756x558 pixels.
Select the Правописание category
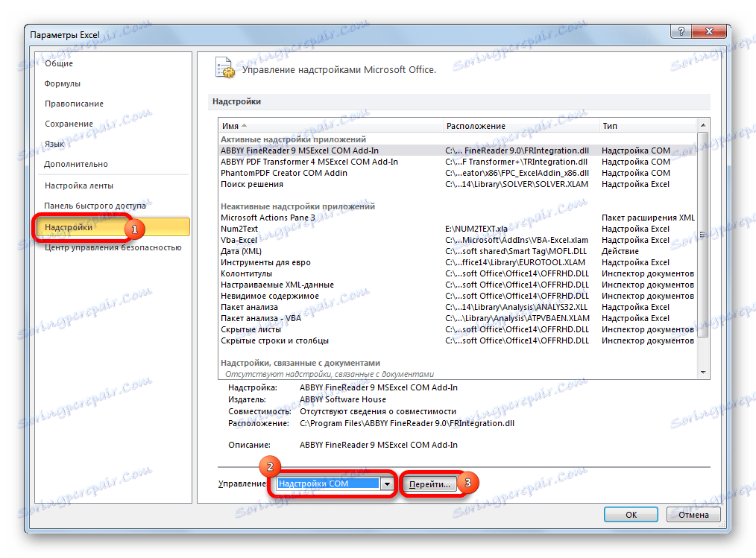coord(74,104)
